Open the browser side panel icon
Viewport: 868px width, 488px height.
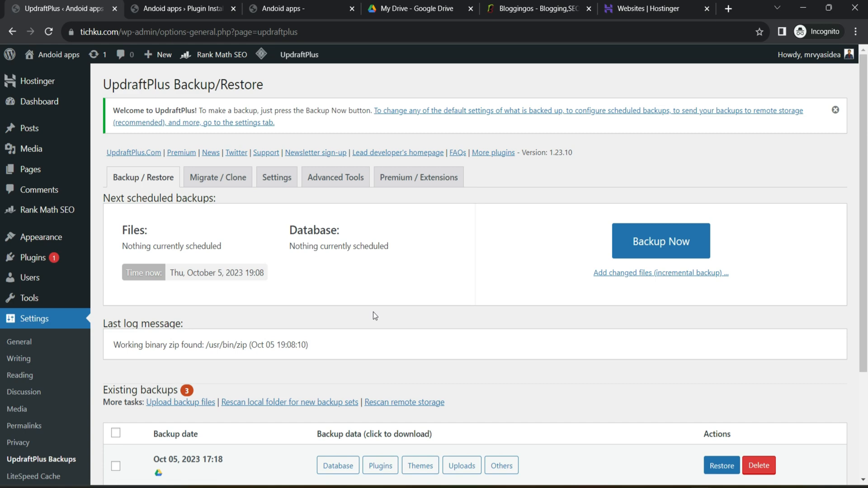click(x=782, y=32)
